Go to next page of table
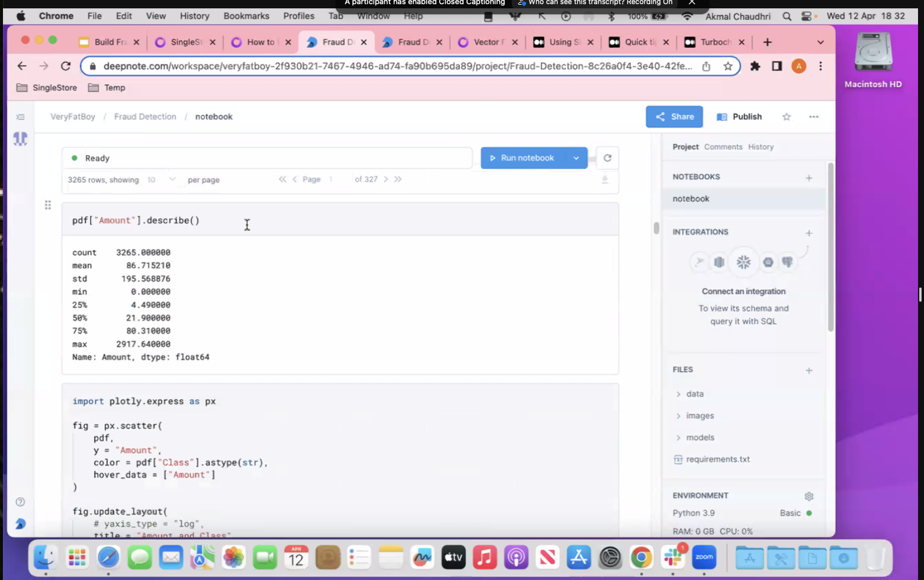The height and width of the screenshot is (580, 924). click(x=386, y=179)
